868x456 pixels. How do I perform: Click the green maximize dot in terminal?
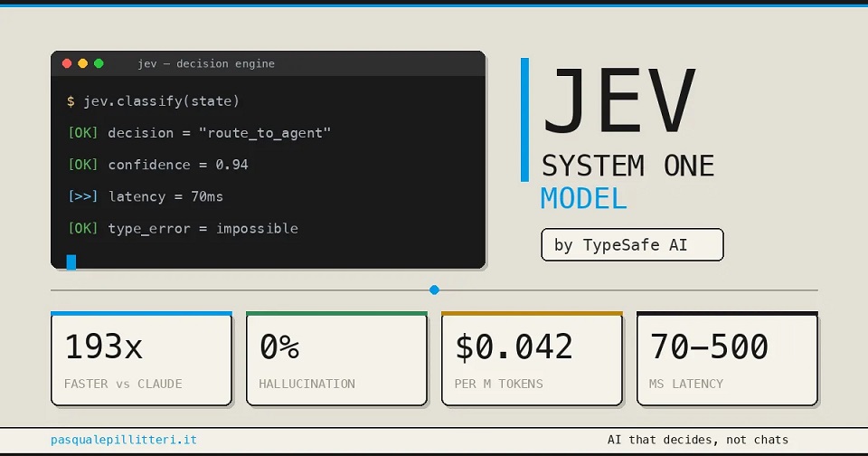coord(99,63)
